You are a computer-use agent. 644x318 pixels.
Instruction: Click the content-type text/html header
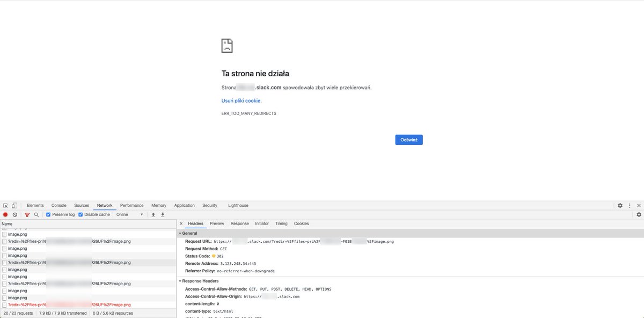[x=209, y=312]
